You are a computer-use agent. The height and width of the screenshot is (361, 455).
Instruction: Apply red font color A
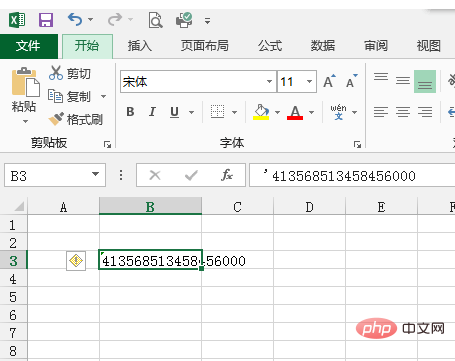tap(295, 112)
